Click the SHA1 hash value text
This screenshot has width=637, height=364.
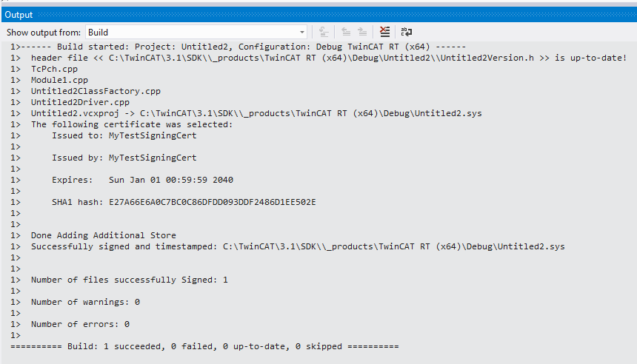[212, 202]
